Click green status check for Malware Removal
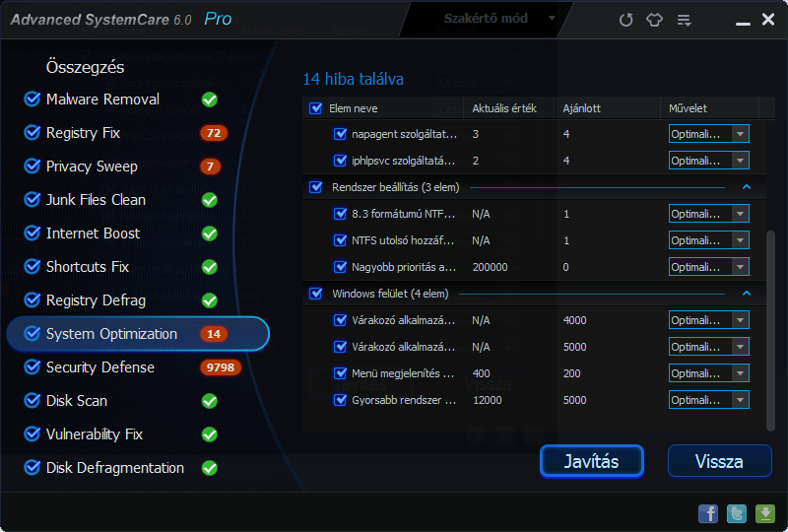The width and height of the screenshot is (788, 532). (210, 100)
